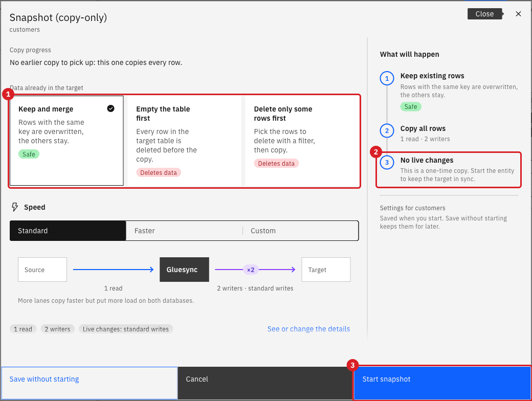
Task: Click the checkmark on Keep and merge card
Action: (110, 108)
